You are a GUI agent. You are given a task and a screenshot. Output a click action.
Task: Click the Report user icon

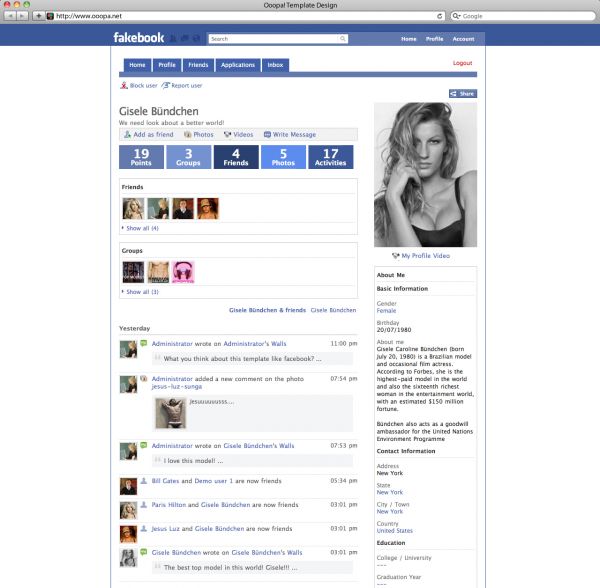[x=165, y=85]
